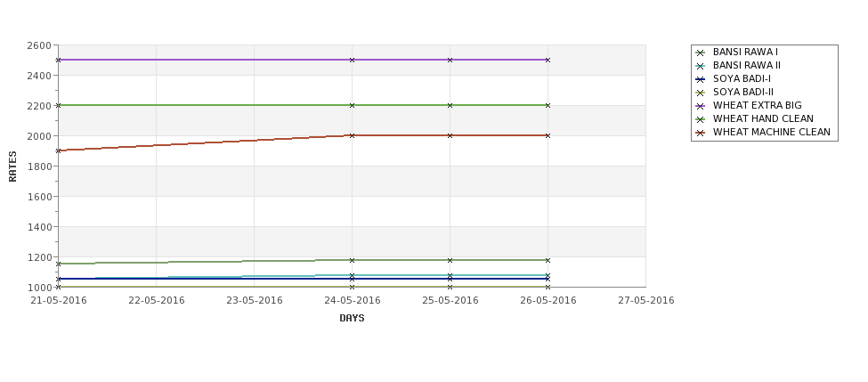Click the 2600 y-axis tick label
Viewport: 868px width, 382px height.
(39, 45)
